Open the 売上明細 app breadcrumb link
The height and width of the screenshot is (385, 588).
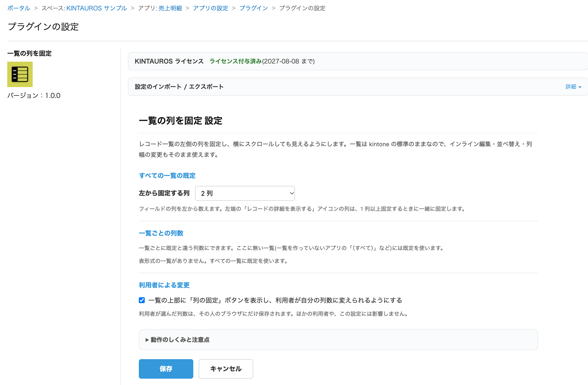[170, 8]
